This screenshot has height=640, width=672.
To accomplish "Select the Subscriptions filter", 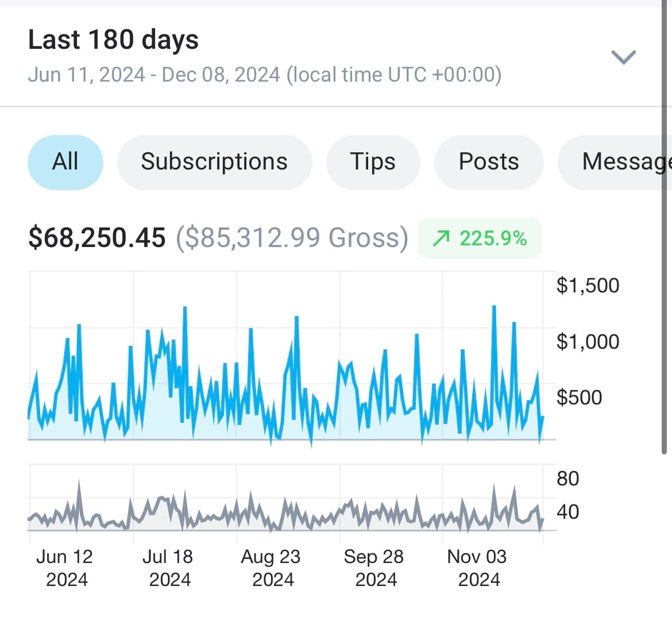I will point(214,162).
